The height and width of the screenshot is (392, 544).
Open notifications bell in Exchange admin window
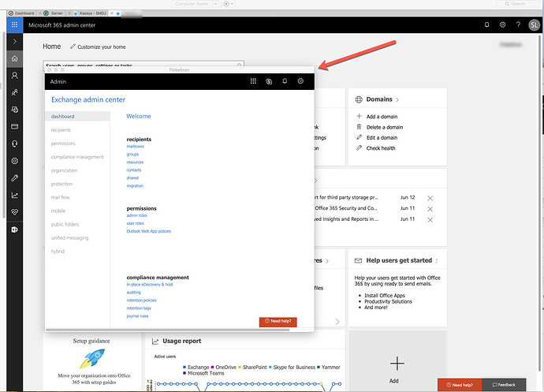coord(285,81)
